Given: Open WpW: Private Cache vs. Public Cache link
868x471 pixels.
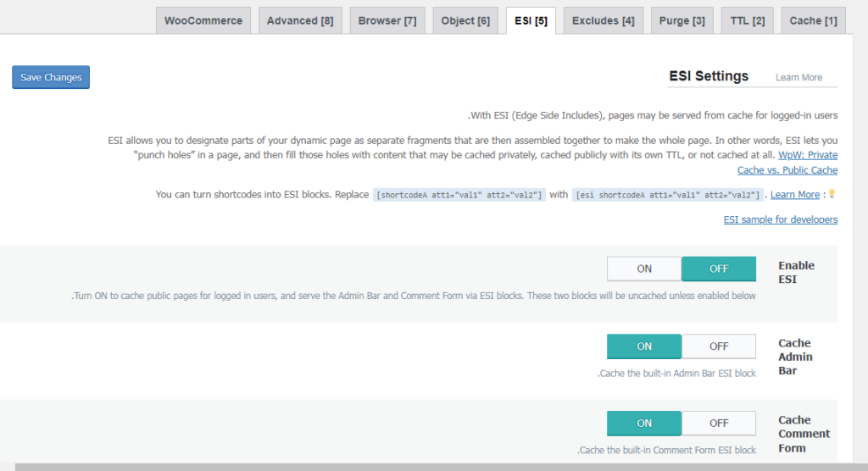Looking at the screenshot, I should coord(807,163).
